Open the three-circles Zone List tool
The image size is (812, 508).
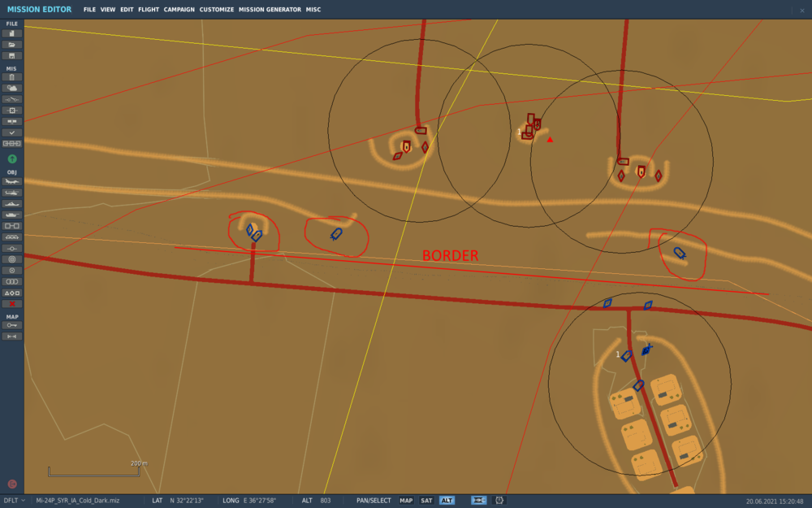[x=12, y=281]
